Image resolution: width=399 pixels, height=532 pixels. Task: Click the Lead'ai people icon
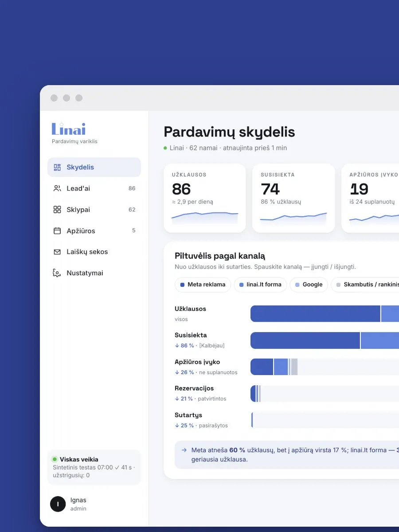57,188
